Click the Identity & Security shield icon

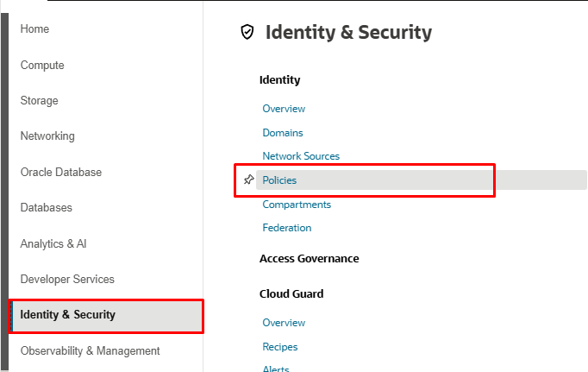tap(247, 32)
